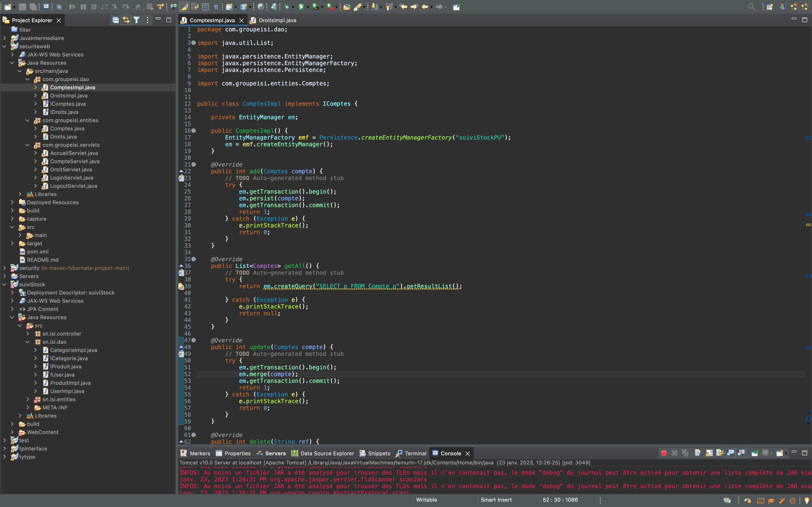The image size is (812, 507).
Task: Click the filter funnel icon in Project Explorer
Action: click(x=137, y=20)
